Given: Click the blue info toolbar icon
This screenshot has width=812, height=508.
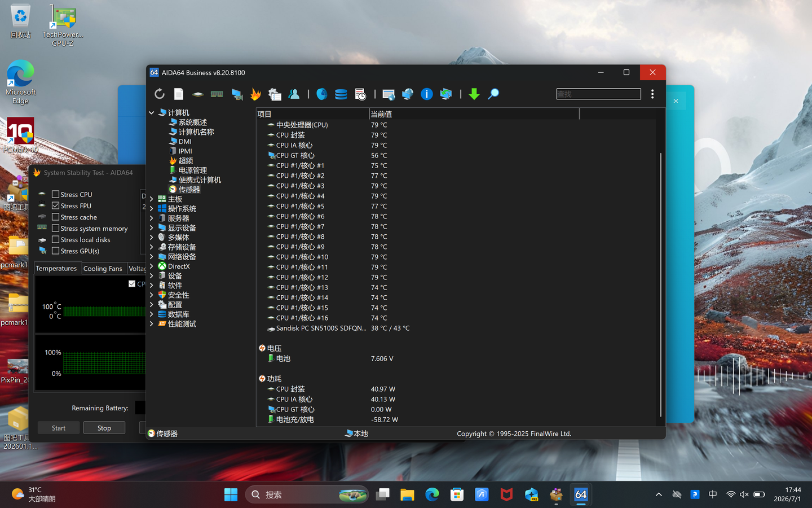Looking at the screenshot, I should click(x=427, y=94).
